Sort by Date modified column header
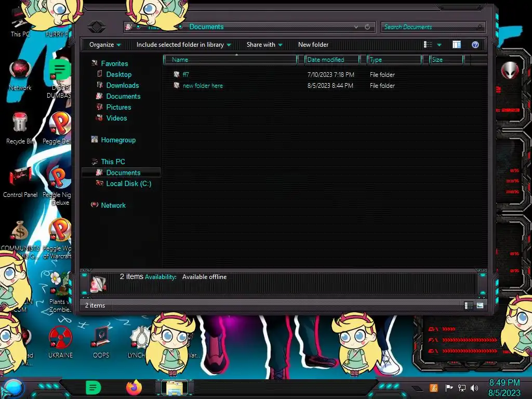532x399 pixels. pos(332,60)
